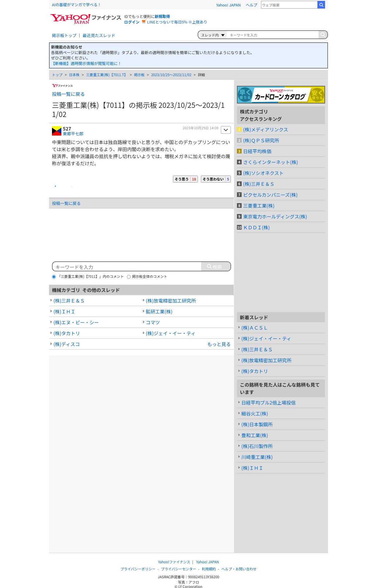Open 最近見たスレッド tab link

tap(99, 36)
